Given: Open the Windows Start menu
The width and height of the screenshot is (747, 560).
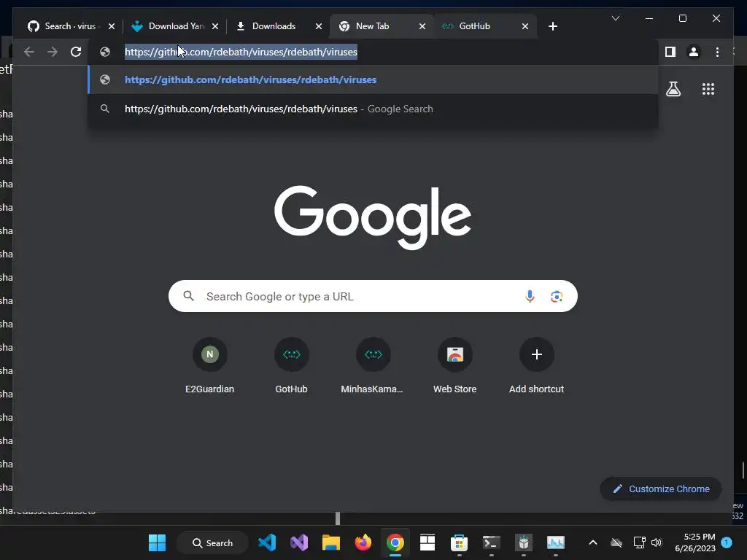Looking at the screenshot, I should (158, 542).
